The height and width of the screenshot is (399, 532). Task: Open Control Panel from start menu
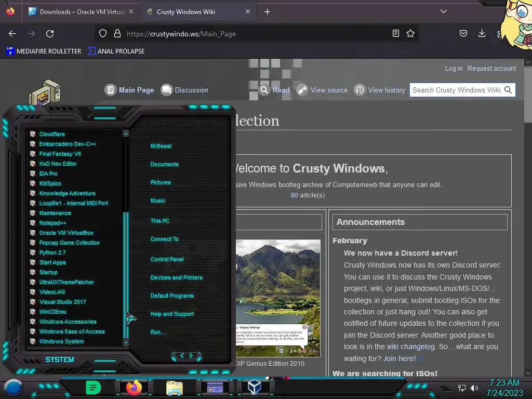pyautogui.click(x=167, y=259)
